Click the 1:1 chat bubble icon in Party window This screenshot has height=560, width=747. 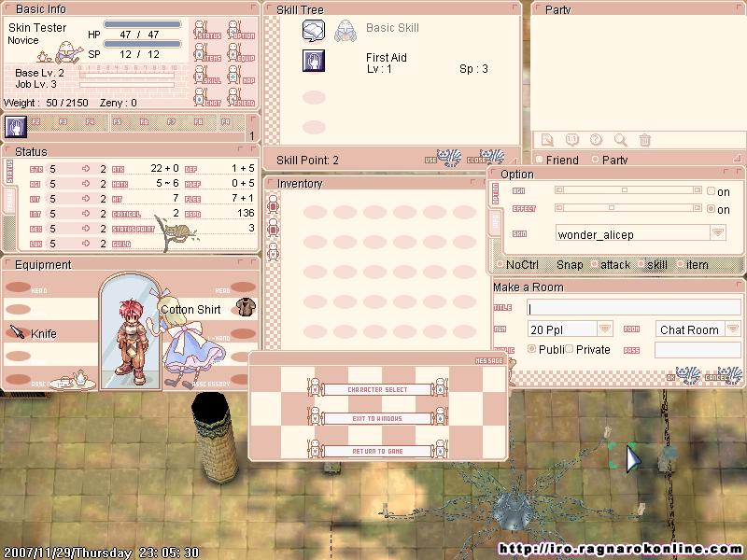pyautogui.click(x=571, y=139)
